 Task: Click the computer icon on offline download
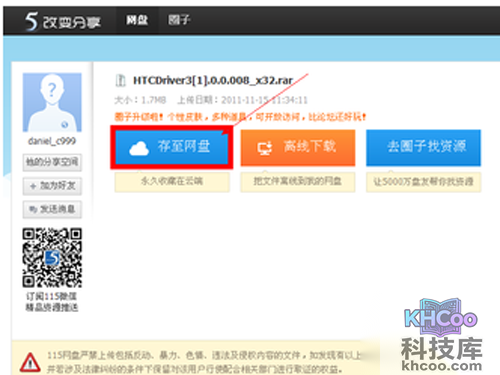265,148
